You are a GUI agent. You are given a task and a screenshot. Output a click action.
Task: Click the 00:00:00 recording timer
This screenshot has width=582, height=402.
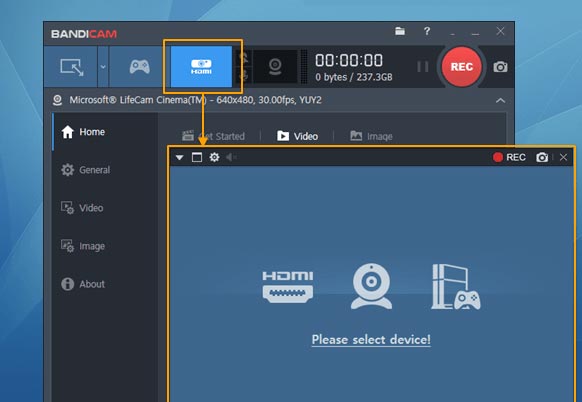tap(349, 61)
